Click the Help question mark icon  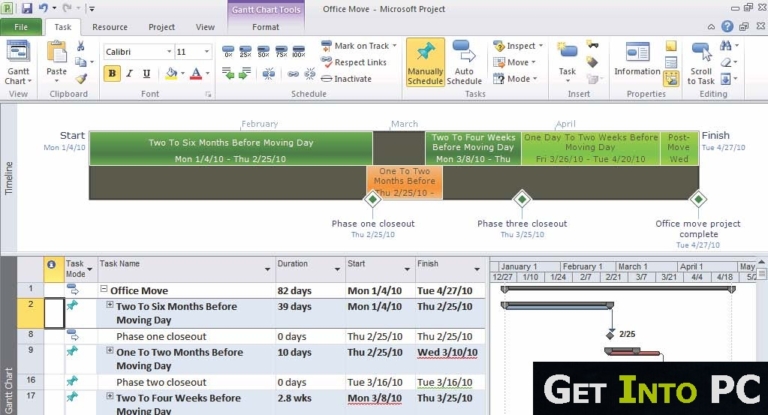point(727,26)
